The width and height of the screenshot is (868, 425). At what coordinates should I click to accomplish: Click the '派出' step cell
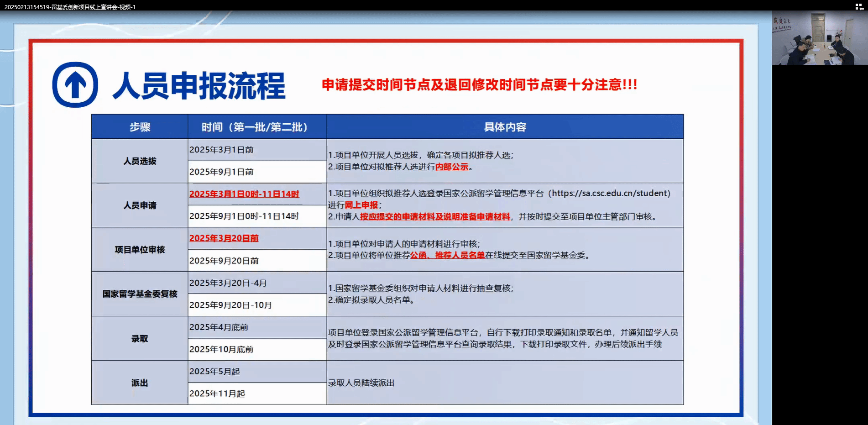[x=140, y=383]
